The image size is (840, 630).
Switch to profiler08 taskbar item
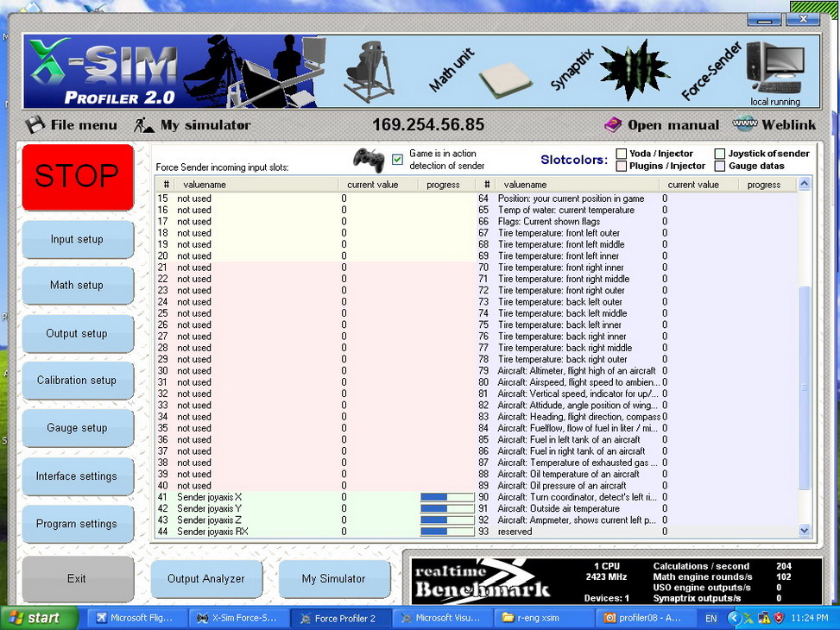(645, 618)
